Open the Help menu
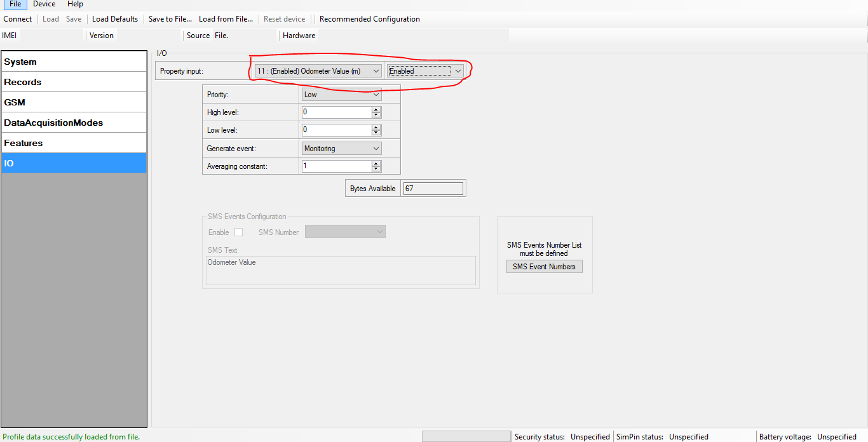The height and width of the screenshot is (442, 868). coord(75,4)
